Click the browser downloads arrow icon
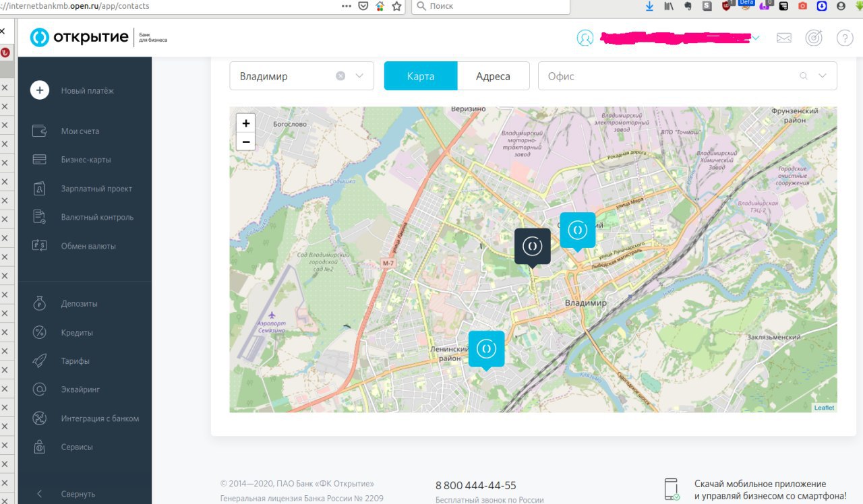 (650, 6)
